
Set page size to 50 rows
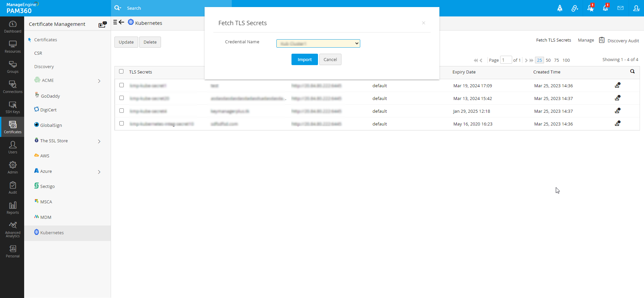click(548, 60)
